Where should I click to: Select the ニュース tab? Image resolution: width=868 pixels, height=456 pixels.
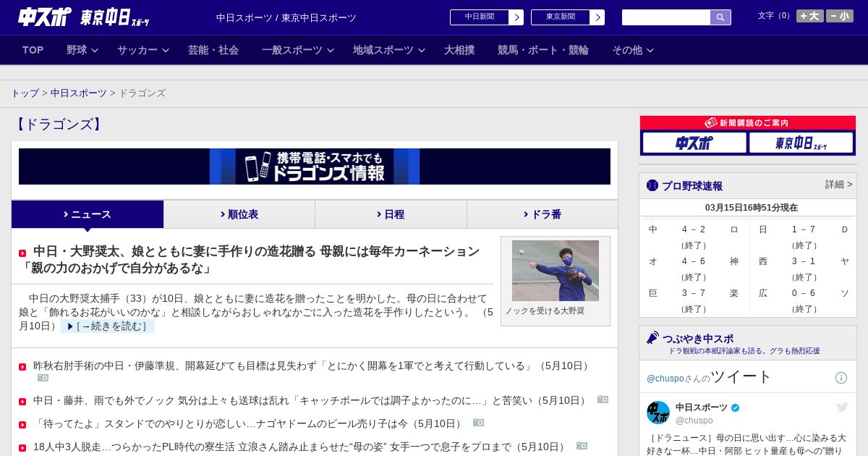point(88,214)
